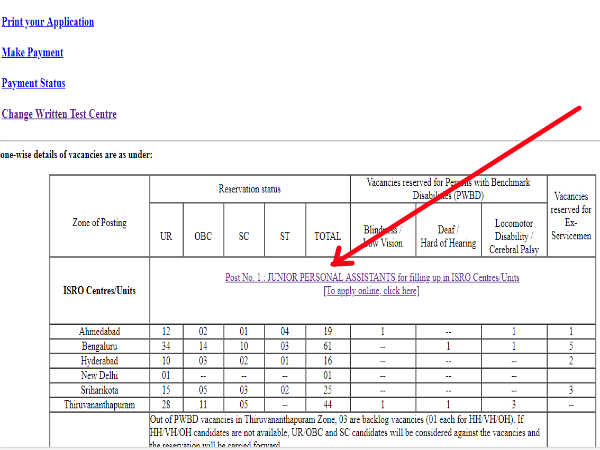
Task: Click the Bengaluru row label
Action: 99,346
